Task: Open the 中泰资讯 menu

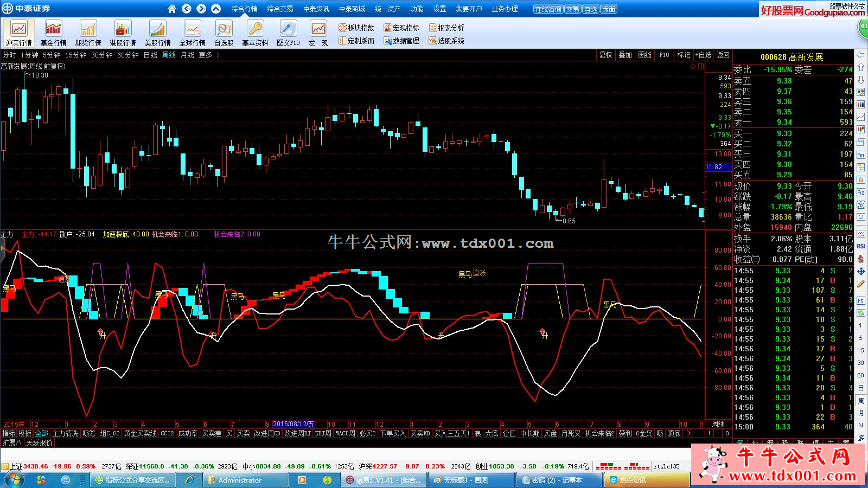Action: [x=316, y=9]
